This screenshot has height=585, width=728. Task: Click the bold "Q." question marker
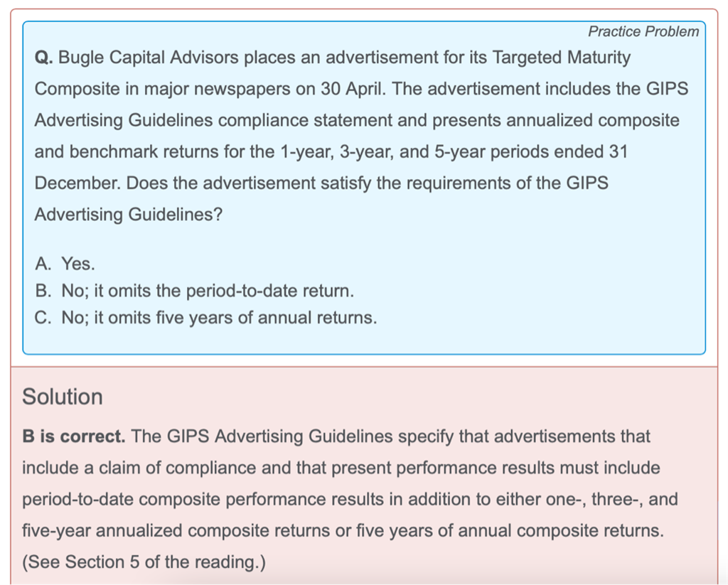pyautogui.click(x=43, y=58)
